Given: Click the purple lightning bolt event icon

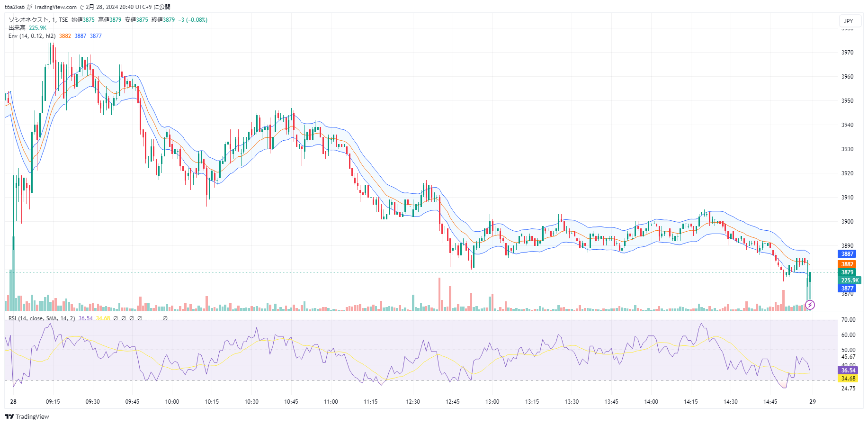Looking at the screenshot, I should (810, 305).
